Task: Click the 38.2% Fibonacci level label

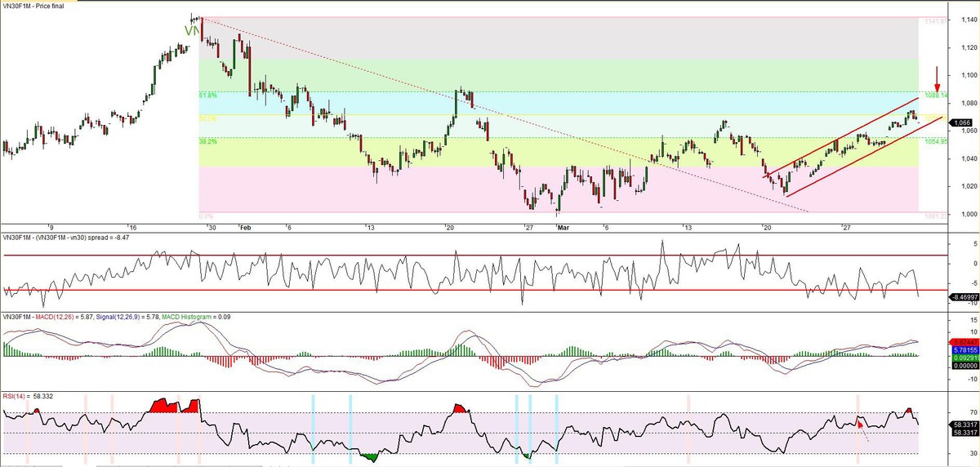Action: point(208,141)
